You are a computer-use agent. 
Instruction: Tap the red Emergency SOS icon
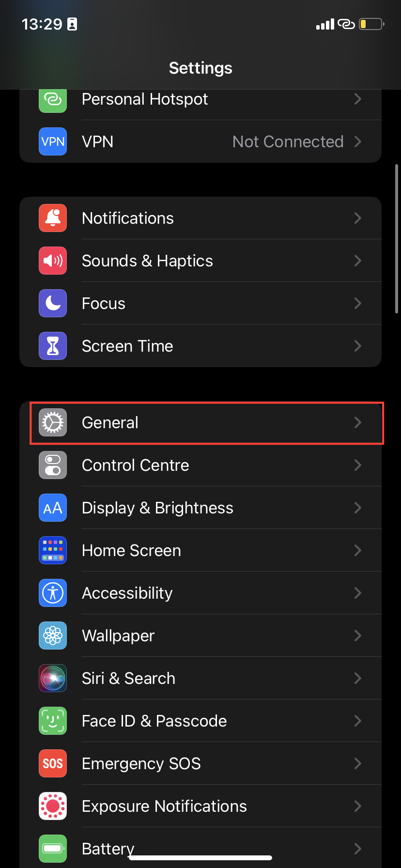click(x=53, y=764)
